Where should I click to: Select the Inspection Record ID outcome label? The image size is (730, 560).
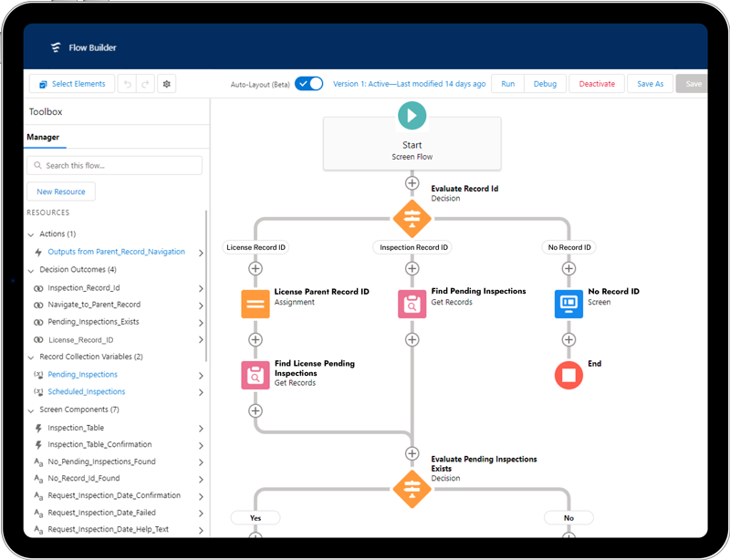[x=413, y=248]
